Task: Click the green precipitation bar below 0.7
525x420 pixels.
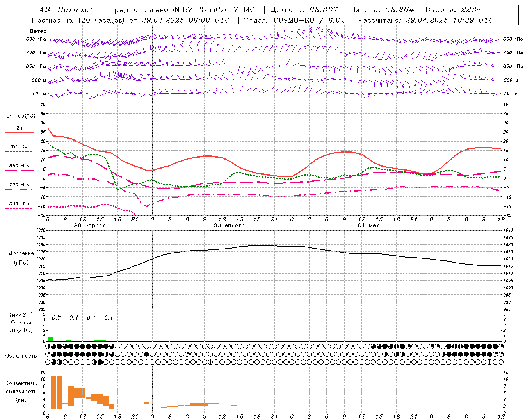Action: [x=51, y=339]
